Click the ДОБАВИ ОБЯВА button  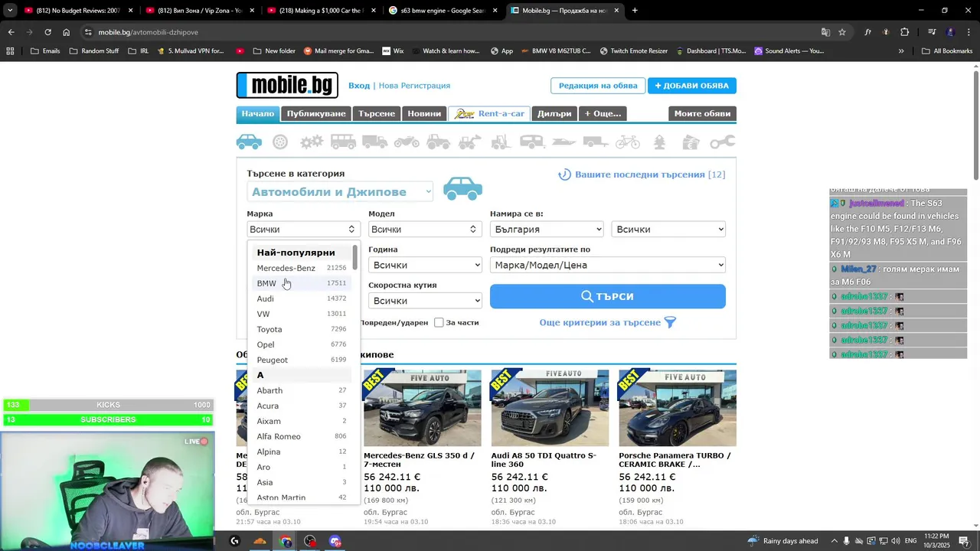point(692,86)
